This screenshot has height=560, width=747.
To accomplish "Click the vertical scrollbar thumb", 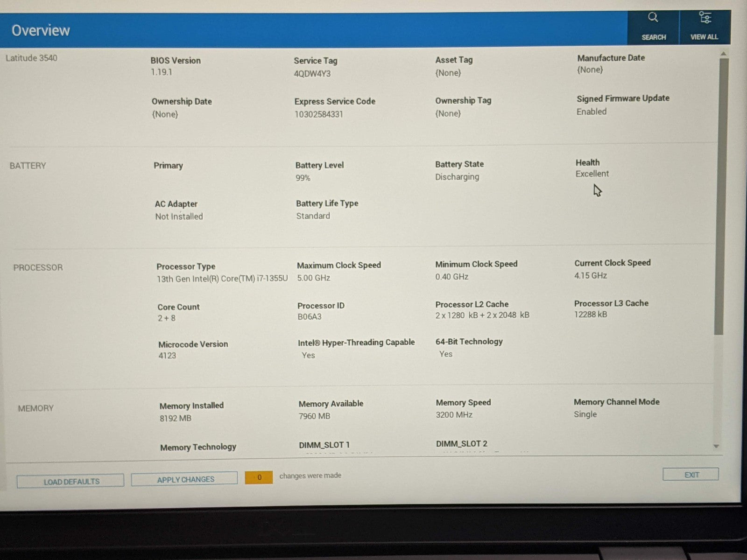I will coord(720,196).
